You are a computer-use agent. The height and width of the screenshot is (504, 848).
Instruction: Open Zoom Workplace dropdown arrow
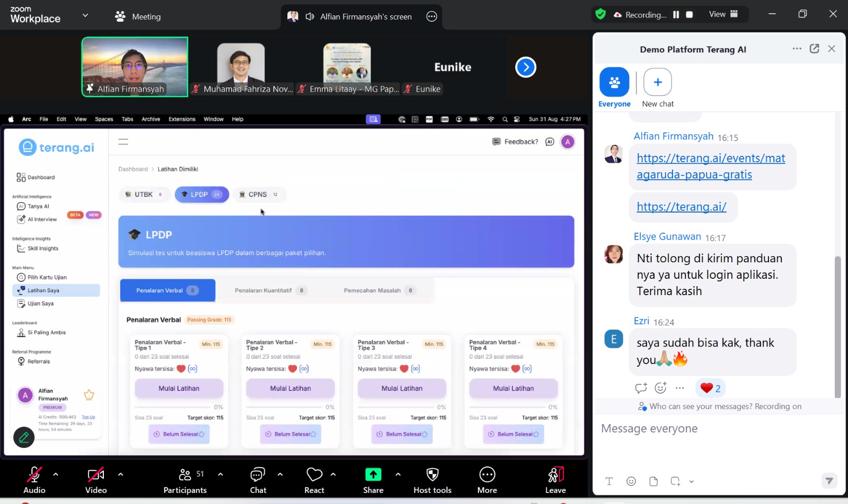(x=85, y=15)
